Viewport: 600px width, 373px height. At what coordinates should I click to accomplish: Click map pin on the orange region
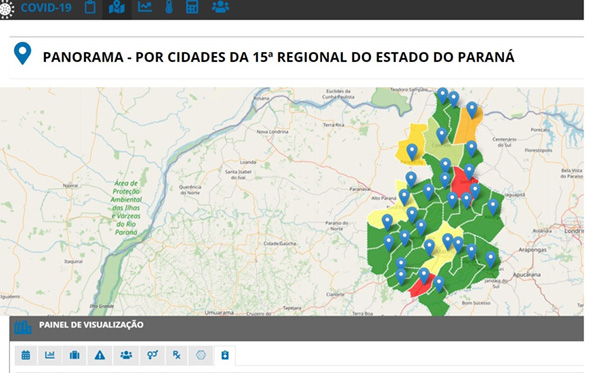[x=472, y=110]
